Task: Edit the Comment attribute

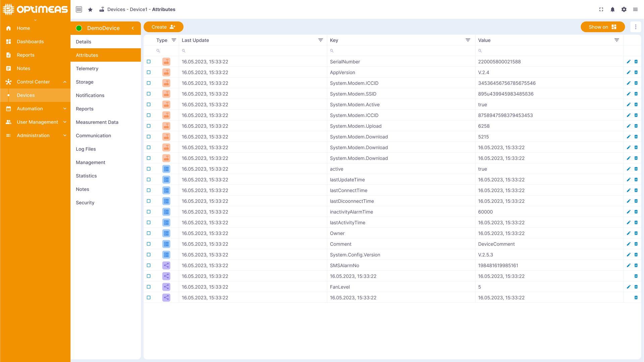Action: tap(629, 244)
